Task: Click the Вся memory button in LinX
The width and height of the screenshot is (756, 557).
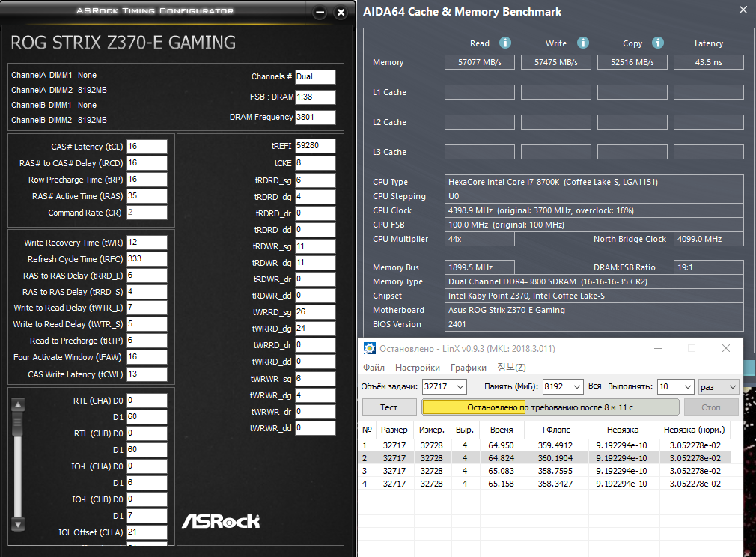Action: click(x=594, y=386)
